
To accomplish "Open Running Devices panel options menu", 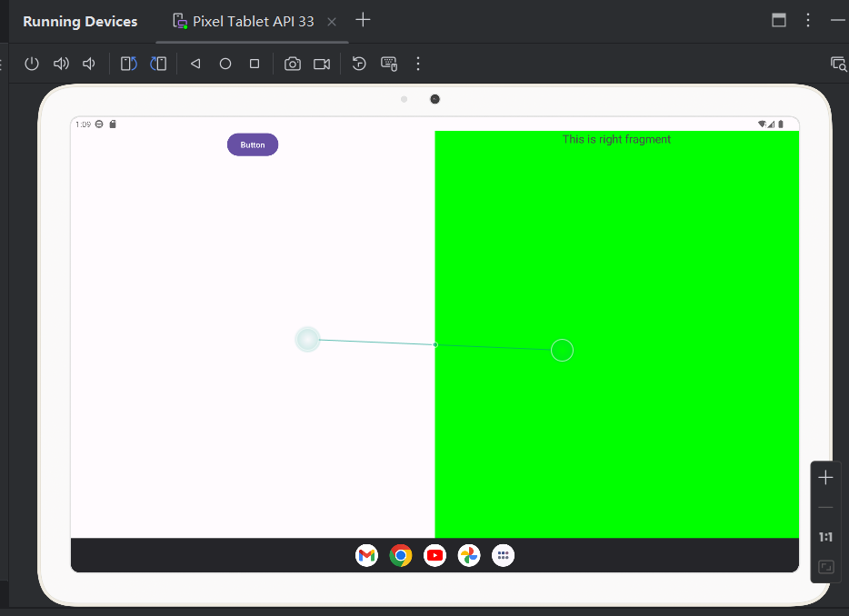I will coord(808,21).
